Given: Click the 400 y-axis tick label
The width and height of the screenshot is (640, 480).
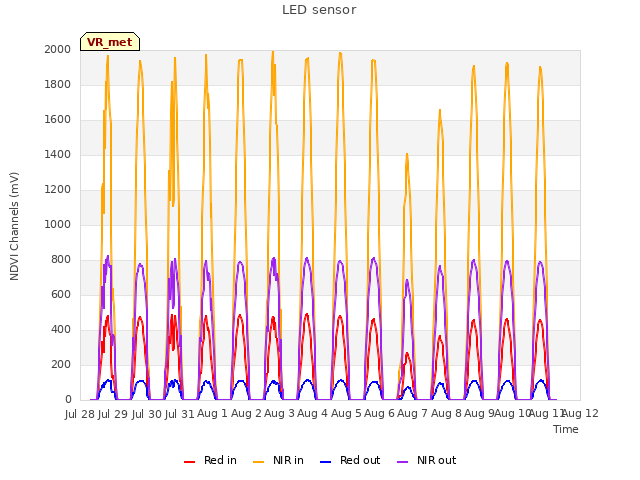Looking at the screenshot, I should pyautogui.click(x=61, y=329).
